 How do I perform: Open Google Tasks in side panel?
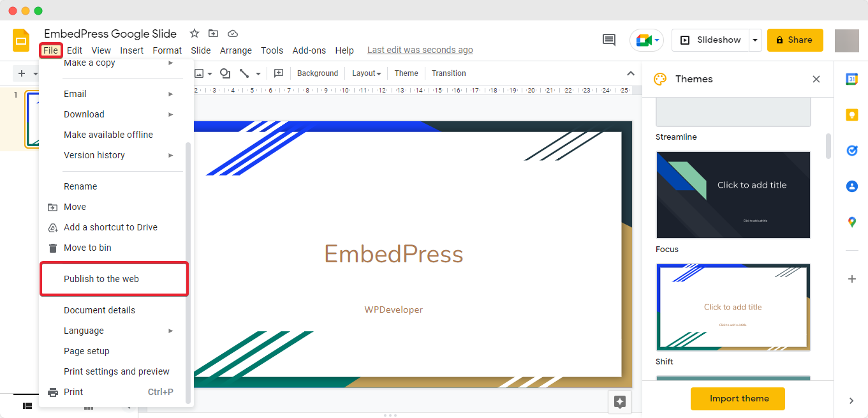click(x=851, y=151)
